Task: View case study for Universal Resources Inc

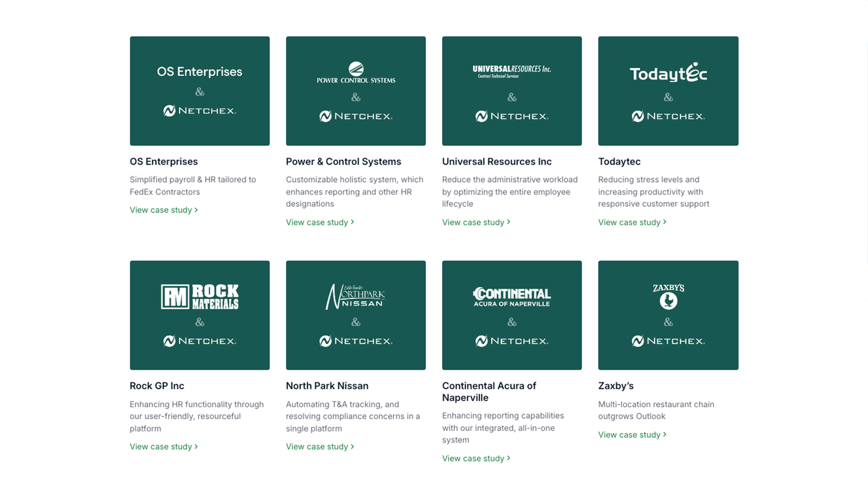Action: (x=476, y=222)
